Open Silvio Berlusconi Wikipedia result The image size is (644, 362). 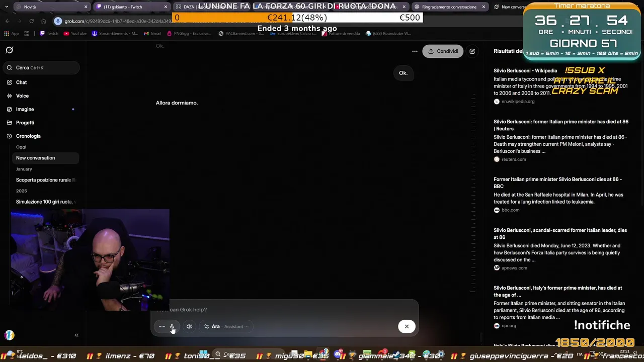pyautogui.click(x=525, y=71)
